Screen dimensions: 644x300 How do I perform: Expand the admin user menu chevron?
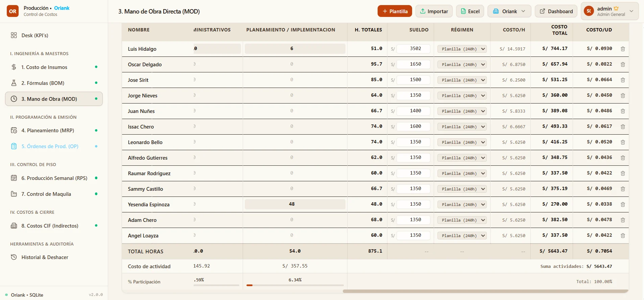pyautogui.click(x=631, y=11)
